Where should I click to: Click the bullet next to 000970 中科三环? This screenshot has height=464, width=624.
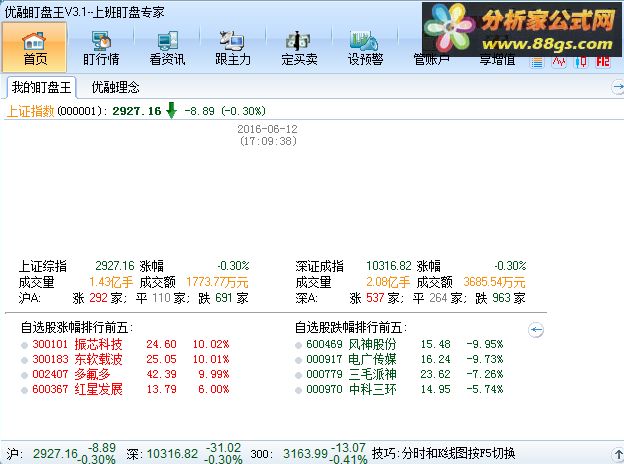tap(298, 390)
